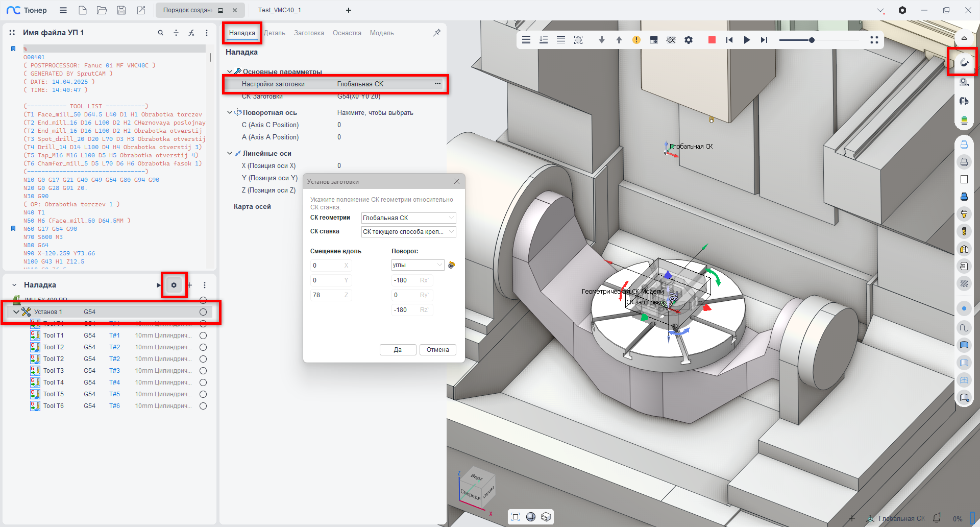Click the play simulation button
980x527 pixels.
click(x=747, y=40)
